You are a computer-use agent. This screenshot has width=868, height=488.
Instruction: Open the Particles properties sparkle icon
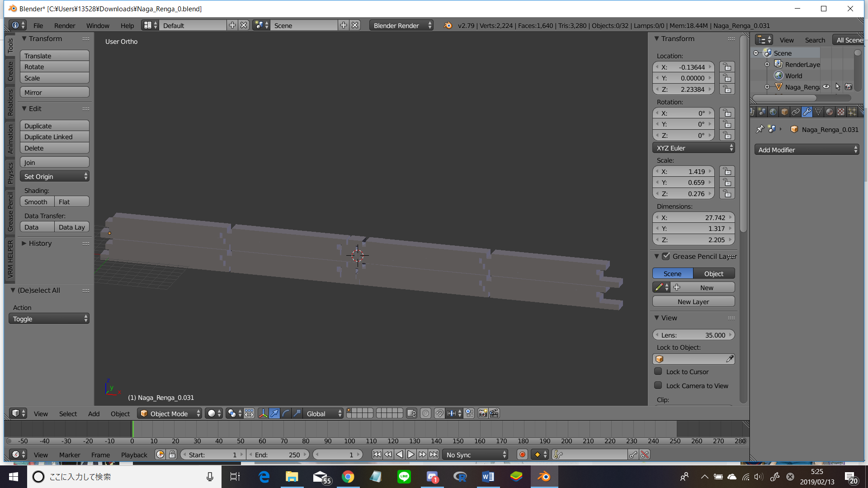(x=852, y=112)
